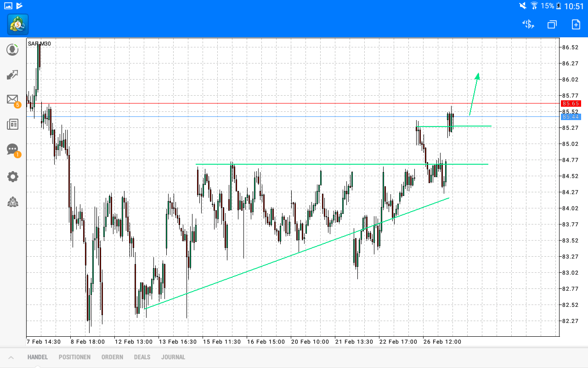Tap the battery indicator icon

coord(559,6)
